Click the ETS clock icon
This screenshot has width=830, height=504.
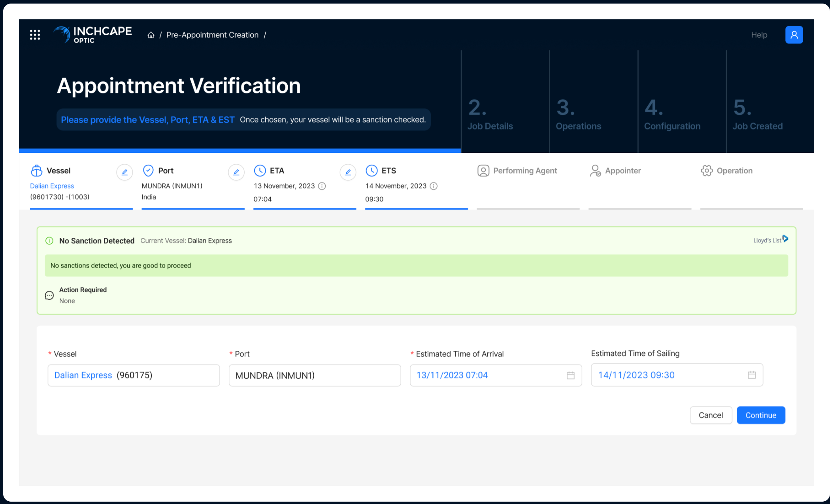point(372,170)
